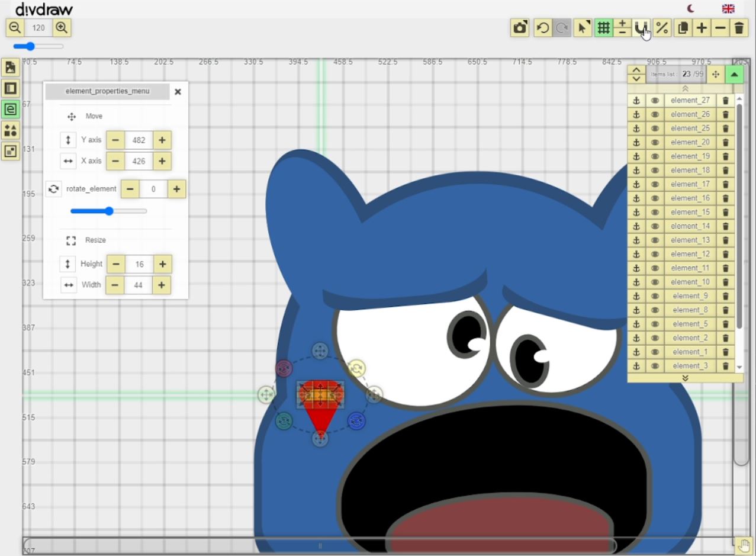The width and height of the screenshot is (756, 556).
Task: Open the image panel in left sidebar
Action: click(x=10, y=68)
